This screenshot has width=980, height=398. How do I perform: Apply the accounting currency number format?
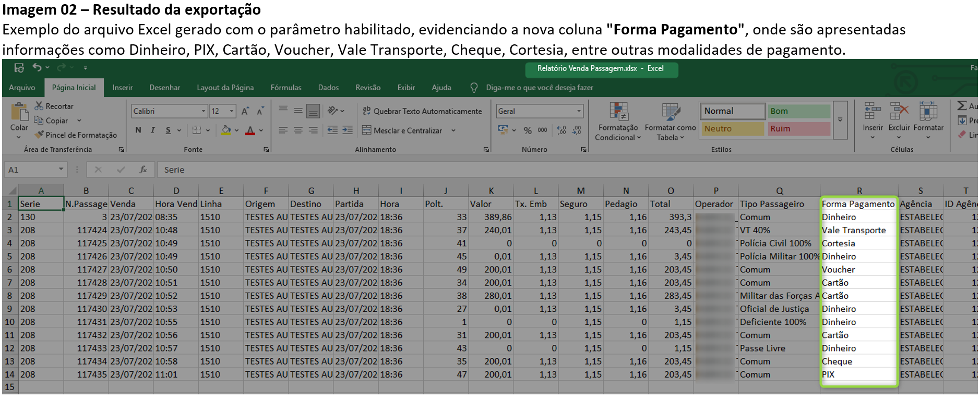click(x=503, y=130)
